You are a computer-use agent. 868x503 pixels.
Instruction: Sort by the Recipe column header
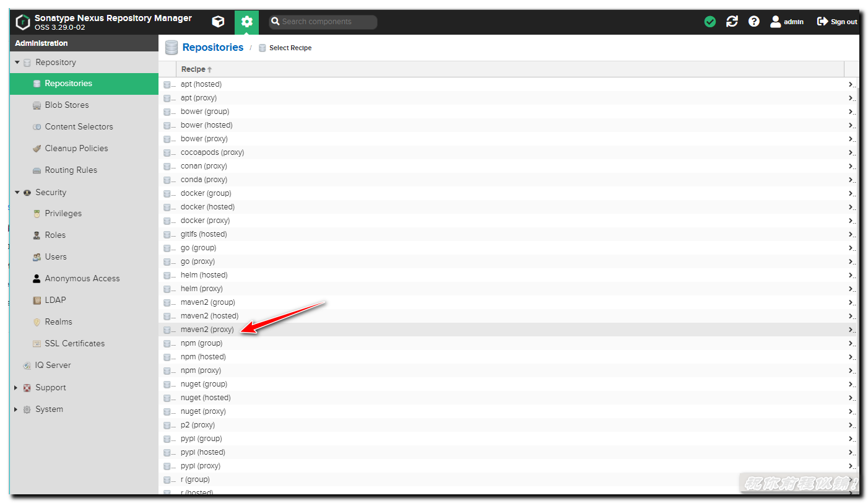coord(510,69)
